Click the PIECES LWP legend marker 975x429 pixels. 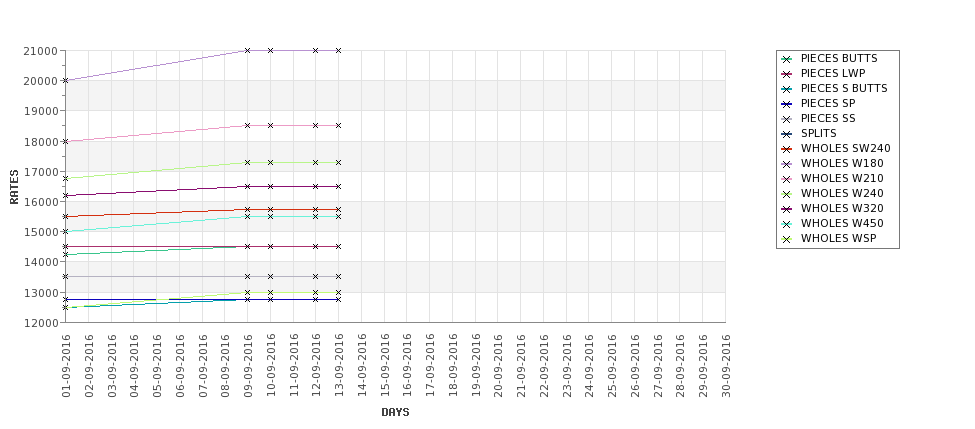787,74
